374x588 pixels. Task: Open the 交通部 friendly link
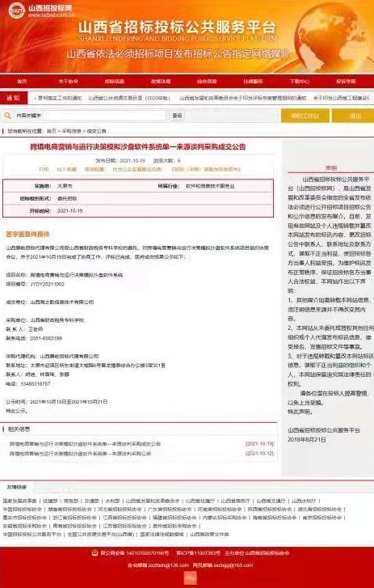click(92, 501)
